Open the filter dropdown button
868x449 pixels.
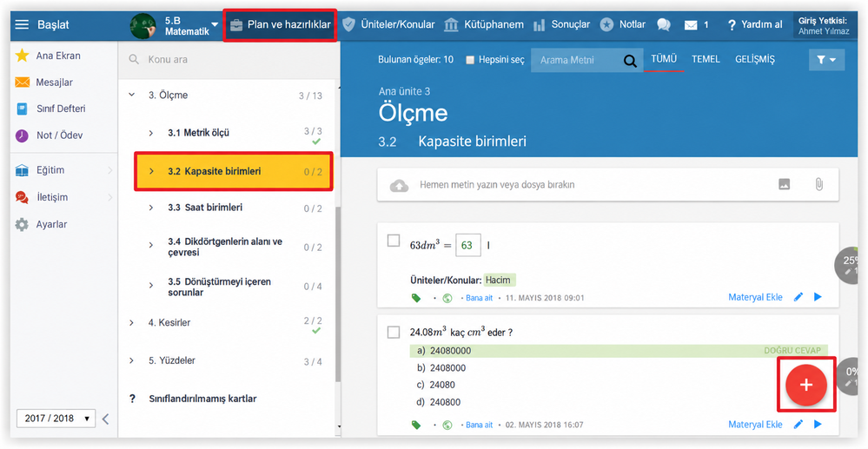click(826, 60)
